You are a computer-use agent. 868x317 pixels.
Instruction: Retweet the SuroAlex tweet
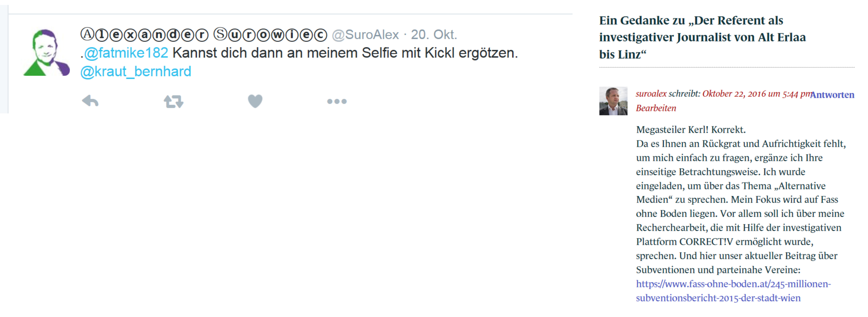pos(173,101)
